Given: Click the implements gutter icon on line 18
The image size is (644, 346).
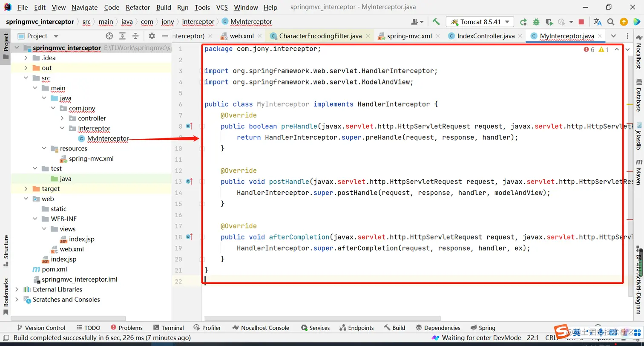Looking at the screenshot, I should pos(189,237).
